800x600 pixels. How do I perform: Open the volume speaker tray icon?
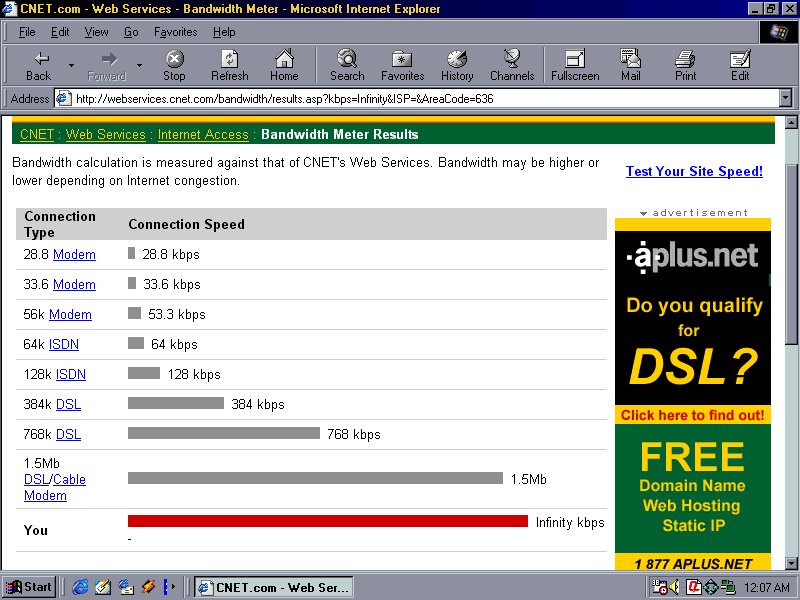(x=674, y=587)
